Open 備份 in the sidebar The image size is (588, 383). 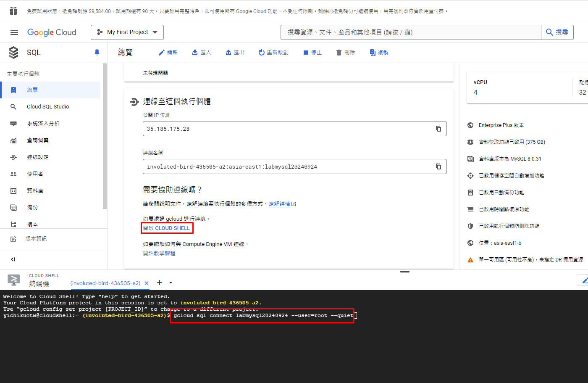coord(50,208)
